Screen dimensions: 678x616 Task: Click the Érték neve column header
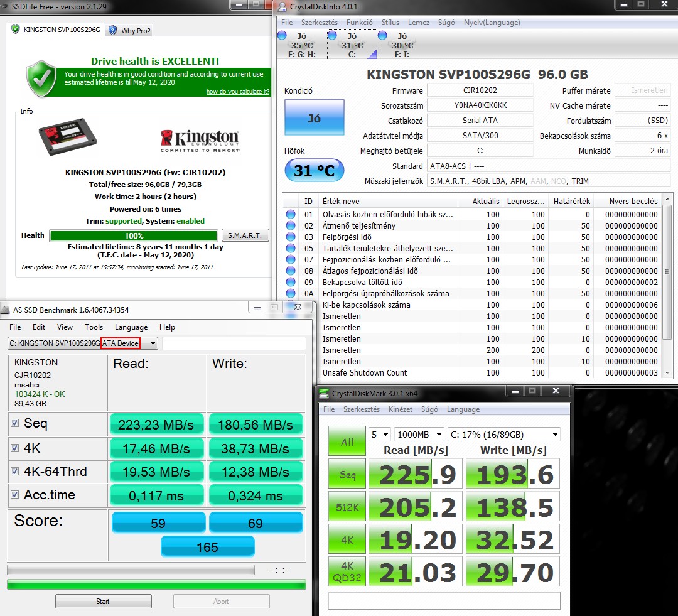point(389,201)
